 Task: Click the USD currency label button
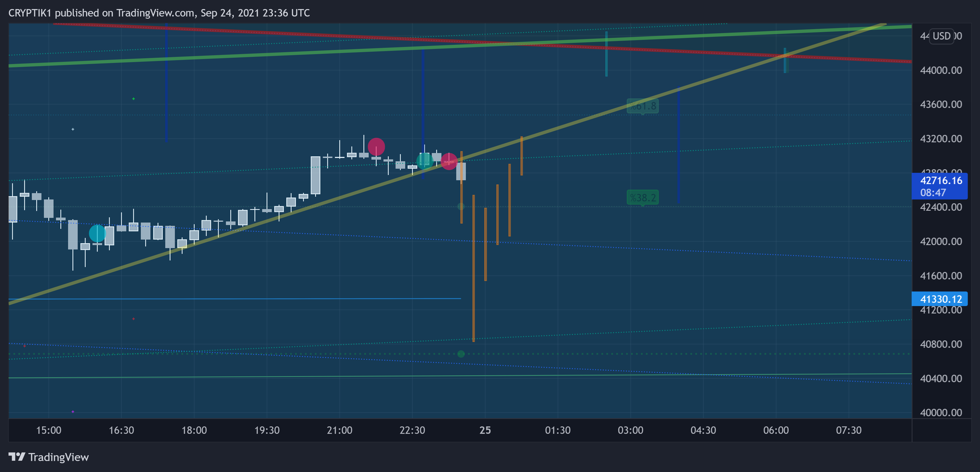[x=942, y=36]
